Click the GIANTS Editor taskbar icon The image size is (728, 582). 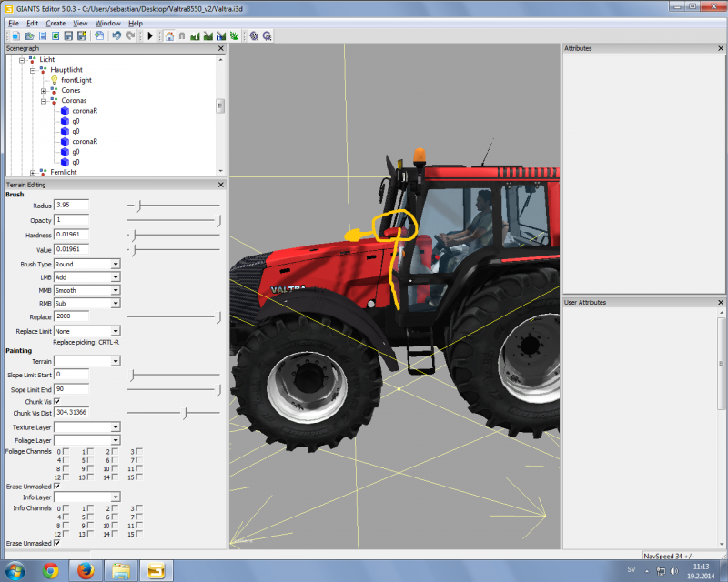point(156,570)
